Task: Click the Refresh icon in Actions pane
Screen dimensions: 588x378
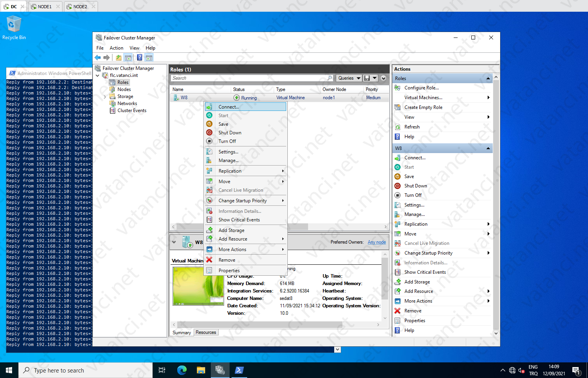Action: point(397,127)
